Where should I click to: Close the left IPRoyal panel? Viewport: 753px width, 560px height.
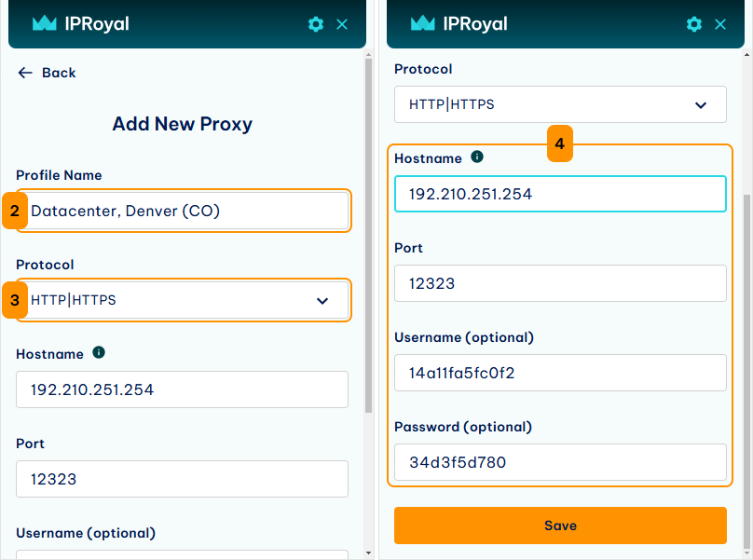click(342, 24)
